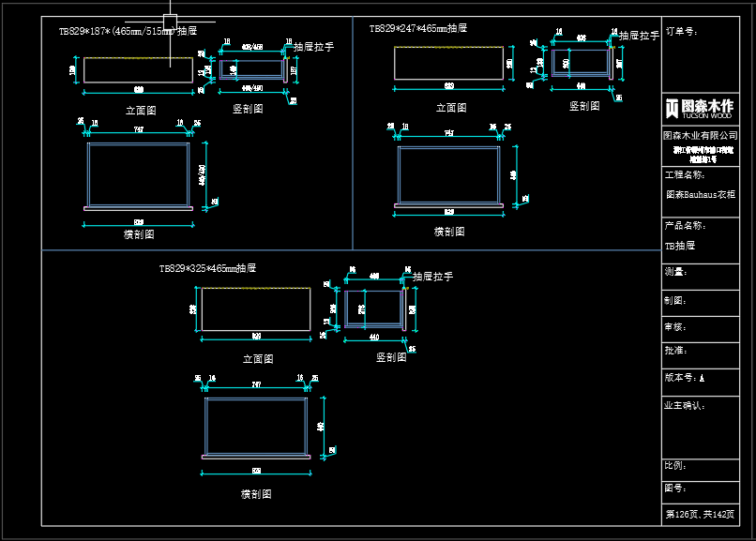Viewport: 756px width, 541px height.
Task: Select 抽屉拉手 annotation of the 325 drawer
Action: [432, 277]
